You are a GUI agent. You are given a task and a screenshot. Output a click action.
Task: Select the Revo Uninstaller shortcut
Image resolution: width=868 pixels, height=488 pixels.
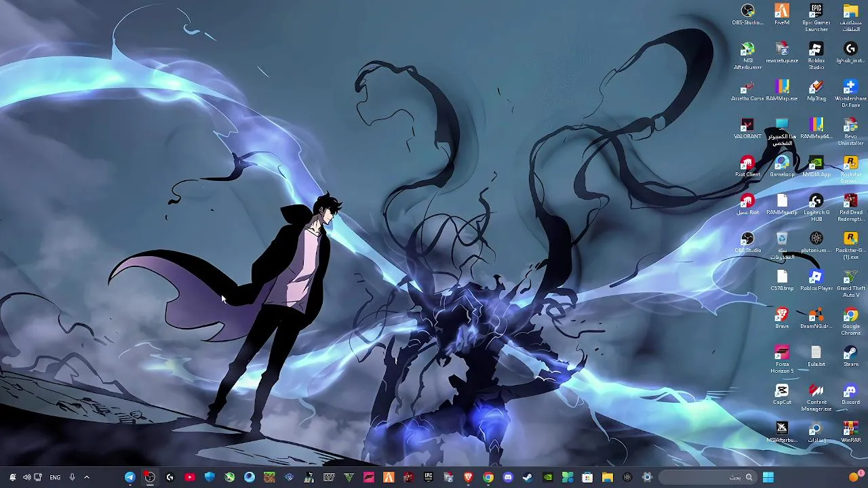pyautogui.click(x=850, y=131)
